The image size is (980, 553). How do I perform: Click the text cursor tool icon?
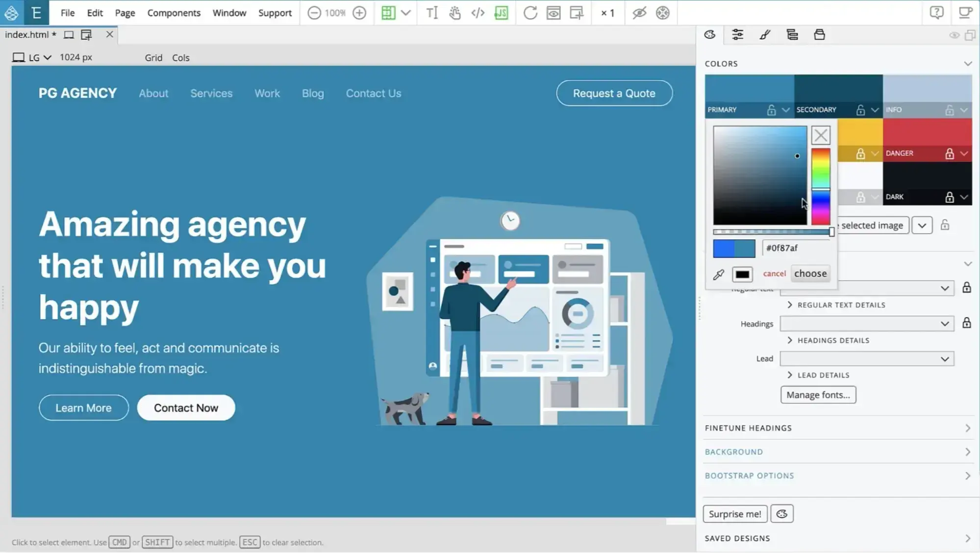point(431,12)
